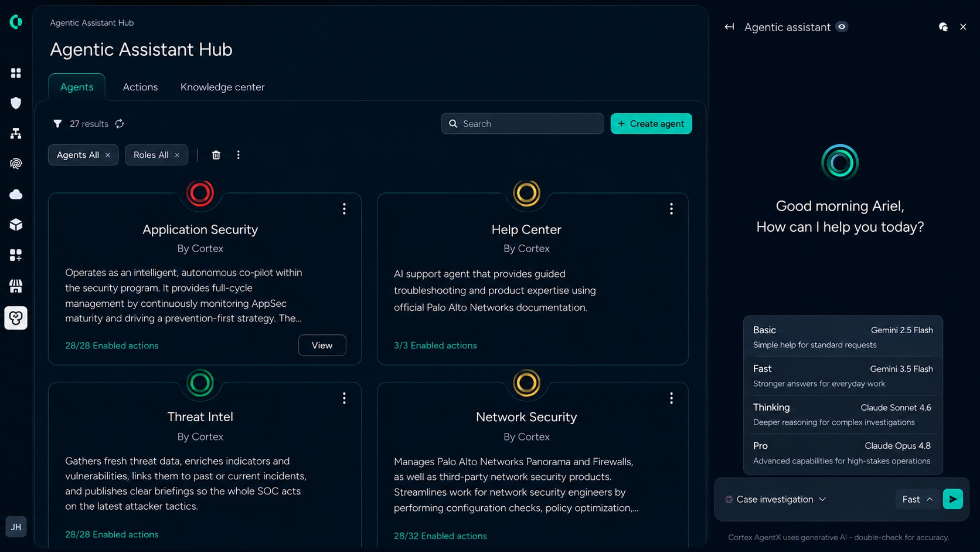
Task: Click the filter funnel icon
Action: [x=57, y=124]
